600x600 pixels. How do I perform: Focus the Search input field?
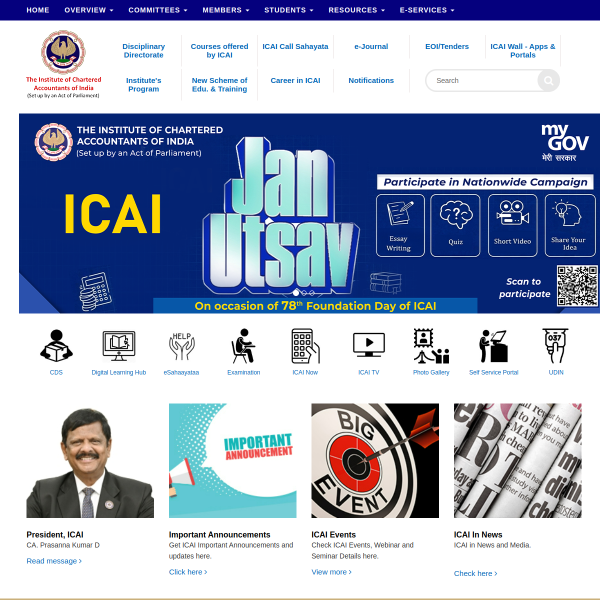(x=483, y=80)
